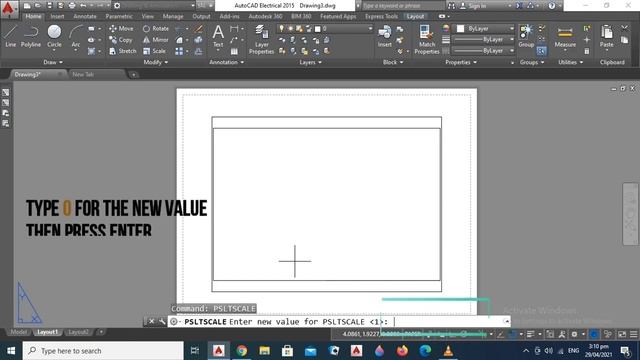Screen dimensions: 640x360
Task: Expand the Block panel
Action: coord(393,62)
